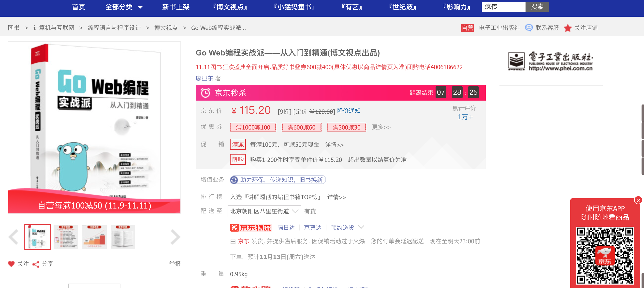Click the publisher logo 电子工业出版社
This screenshot has height=288, width=644.
[551, 61]
